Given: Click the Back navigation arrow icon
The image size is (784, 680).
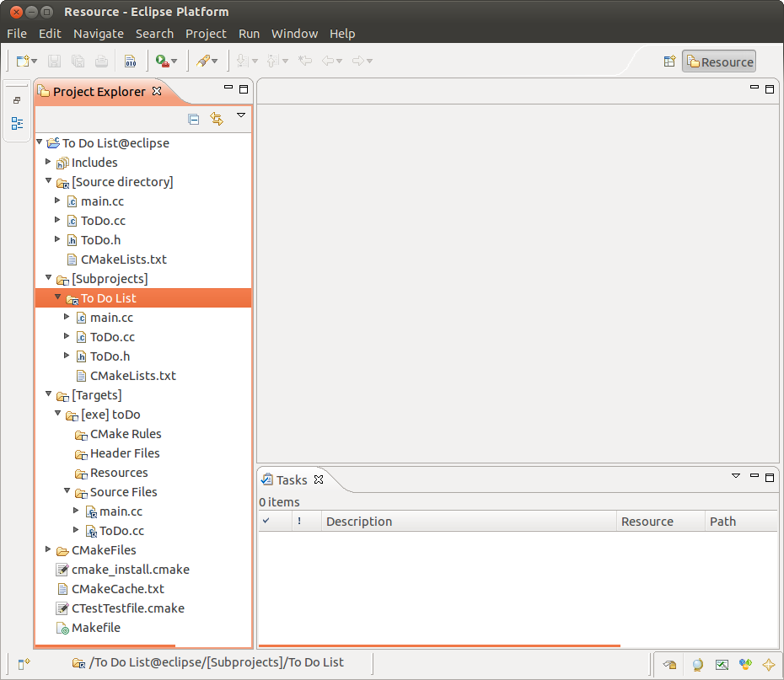Looking at the screenshot, I should click(x=328, y=61).
